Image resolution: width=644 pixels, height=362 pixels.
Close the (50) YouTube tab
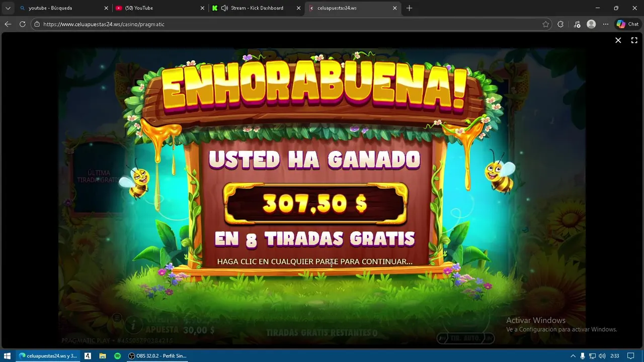(x=202, y=8)
